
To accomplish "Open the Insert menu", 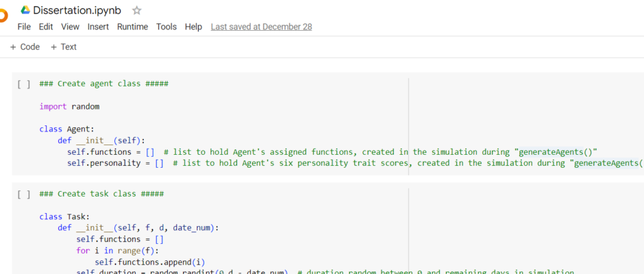I will [98, 27].
